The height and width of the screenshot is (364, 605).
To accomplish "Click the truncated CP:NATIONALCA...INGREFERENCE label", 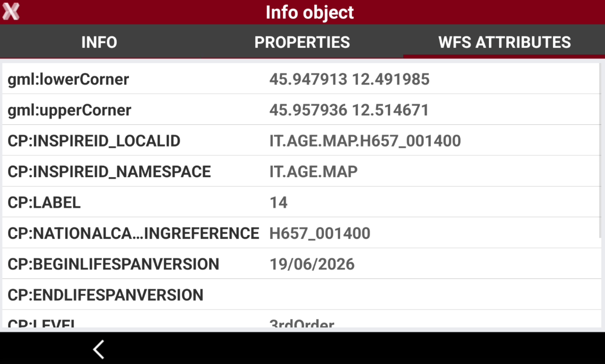I will tap(133, 233).
